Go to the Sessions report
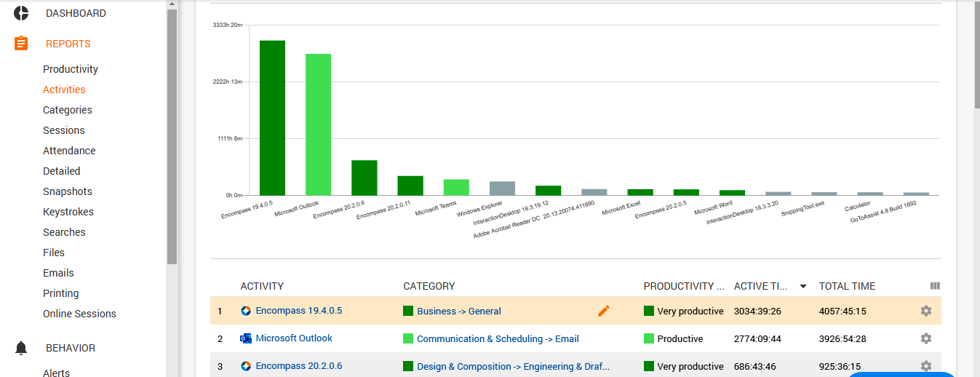980x377 pixels. (64, 130)
